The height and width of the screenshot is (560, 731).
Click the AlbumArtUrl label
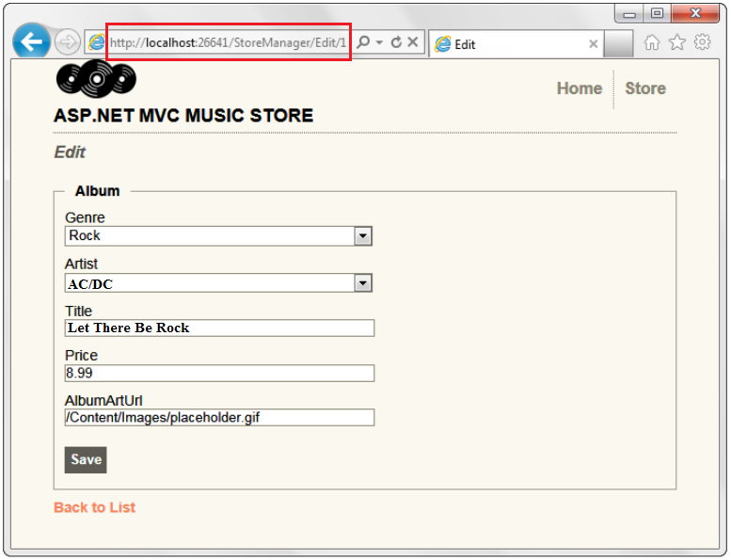pos(103,401)
